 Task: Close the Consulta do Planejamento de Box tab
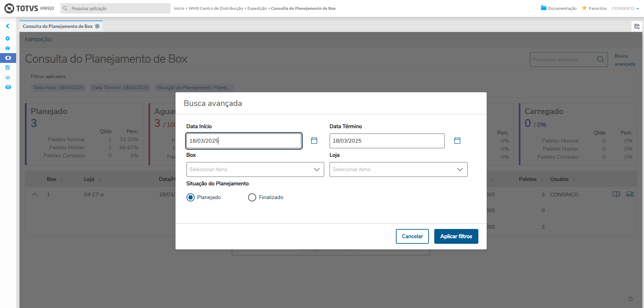(97, 26)
